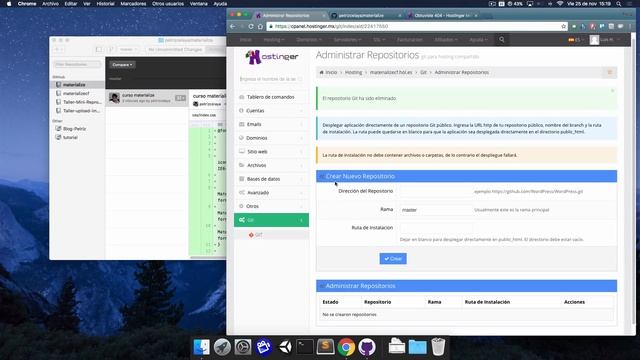Click the user avatar in Hostinger navbar

point(594,40)
